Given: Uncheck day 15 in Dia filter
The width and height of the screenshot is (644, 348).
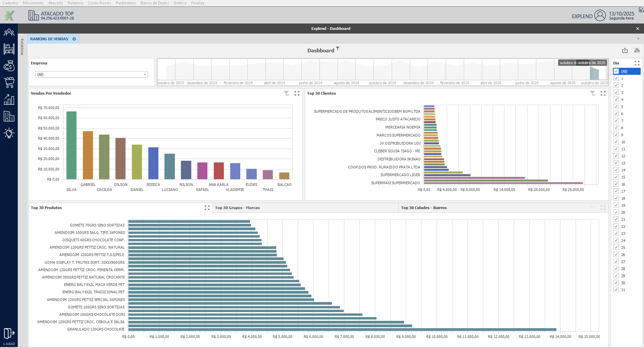Looking at the screenshot, I should click(x=616, y=177).
